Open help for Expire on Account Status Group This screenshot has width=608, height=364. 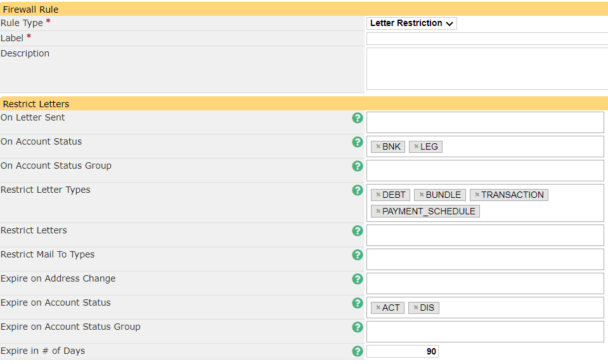pos(358,327)
